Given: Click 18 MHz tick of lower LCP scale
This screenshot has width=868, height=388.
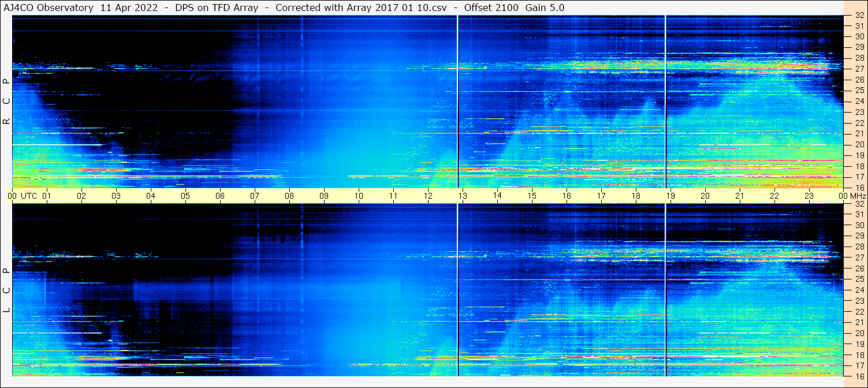Looking at the screenshot, I should click(859, 355).
